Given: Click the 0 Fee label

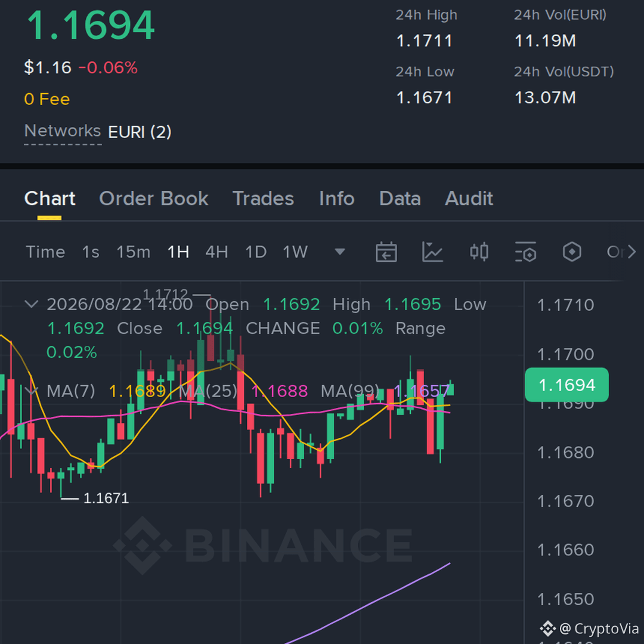Looking at the screenshot, I should 47,100.
